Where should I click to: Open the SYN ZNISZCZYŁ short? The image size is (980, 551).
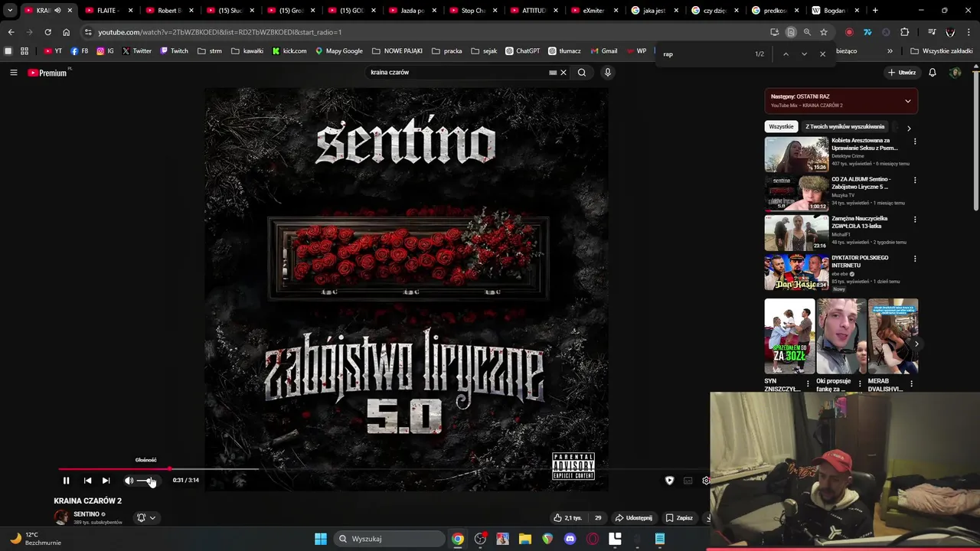(789, 336)
